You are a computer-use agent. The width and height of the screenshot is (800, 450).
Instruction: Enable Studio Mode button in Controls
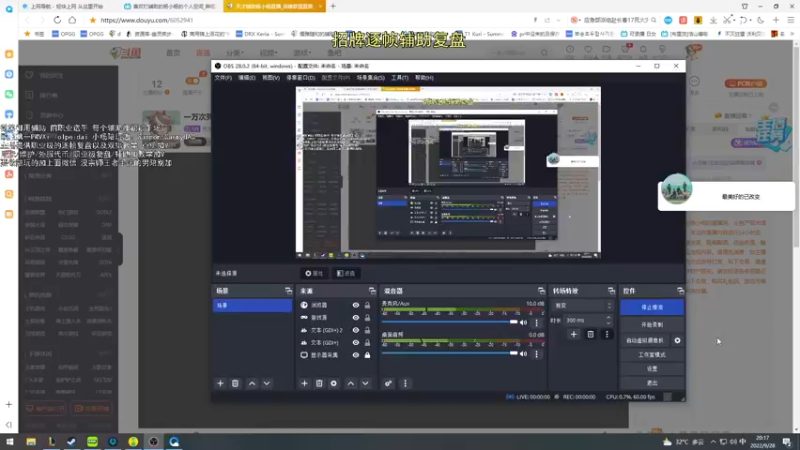652,355
